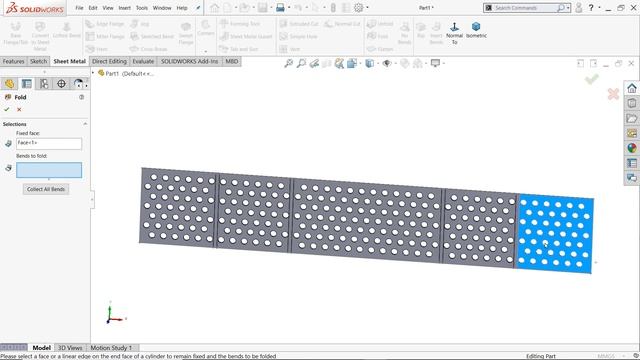
Task: Toggle the menu bar pin icon
Action: coord(198,8)
